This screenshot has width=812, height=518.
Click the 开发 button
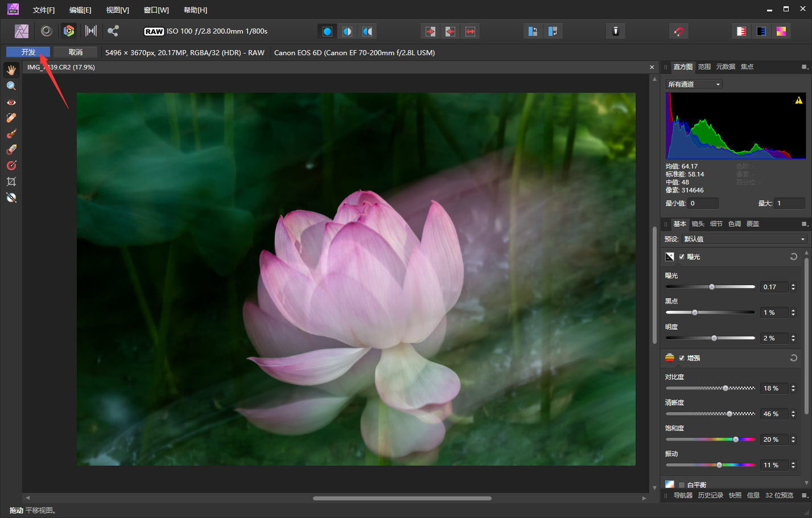click(x=28, y=52)
